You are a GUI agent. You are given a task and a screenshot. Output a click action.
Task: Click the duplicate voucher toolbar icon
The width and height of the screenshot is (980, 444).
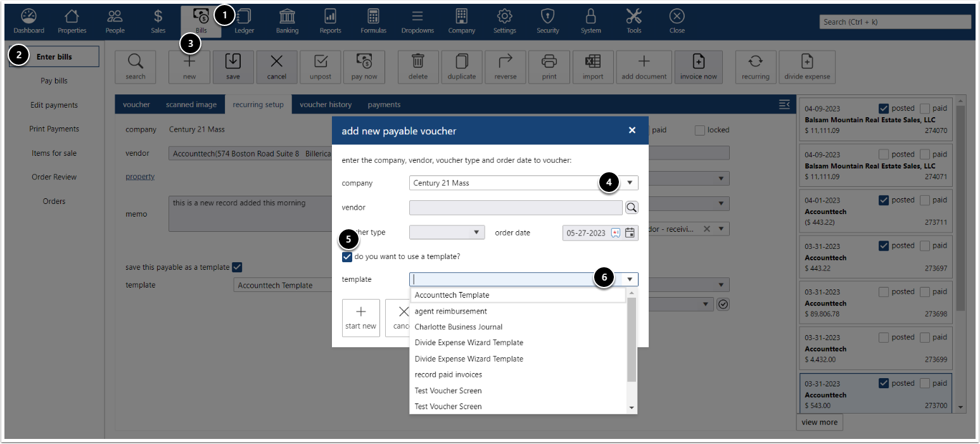coord(461,67)
